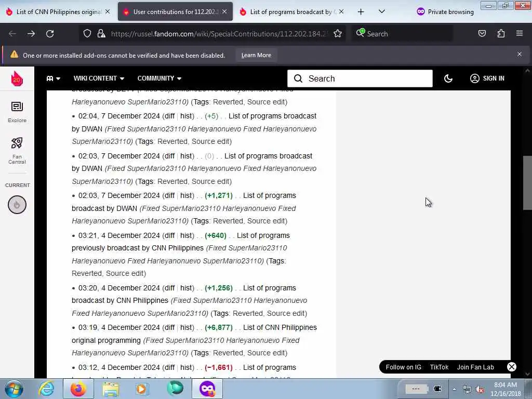Open diff for the (0) 02:03 edit

pos(169,156)
